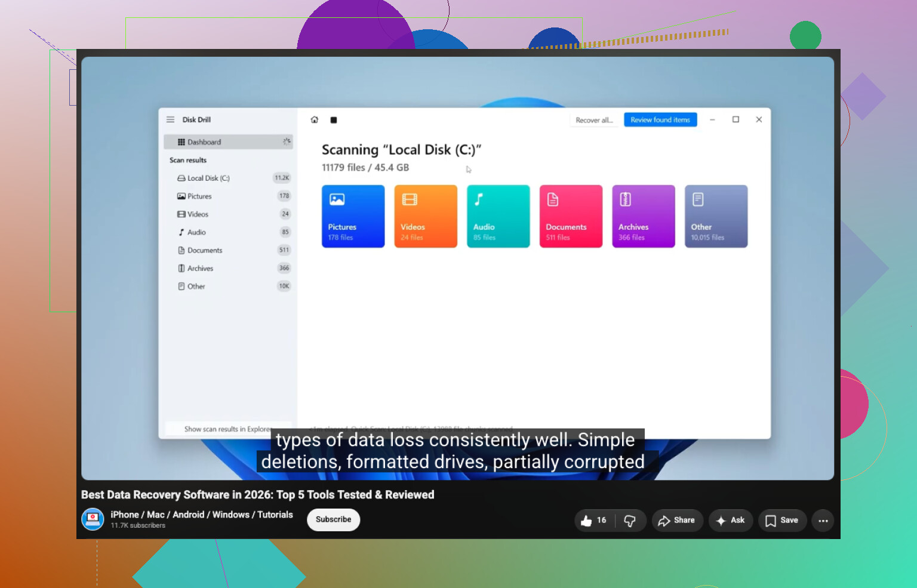This screenshot has height=588, width=917.
Task: Open the more options ellipsis menu
Action: pos(823,521)
